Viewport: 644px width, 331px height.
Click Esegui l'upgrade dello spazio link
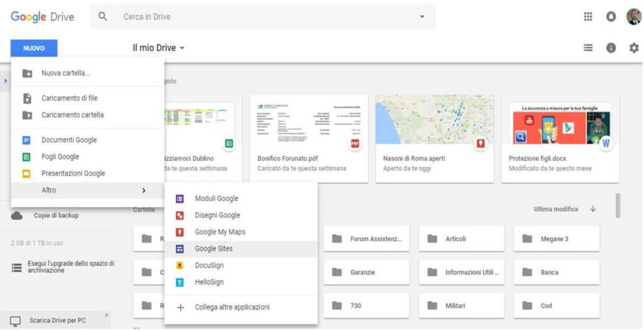(x=70, y=267)
